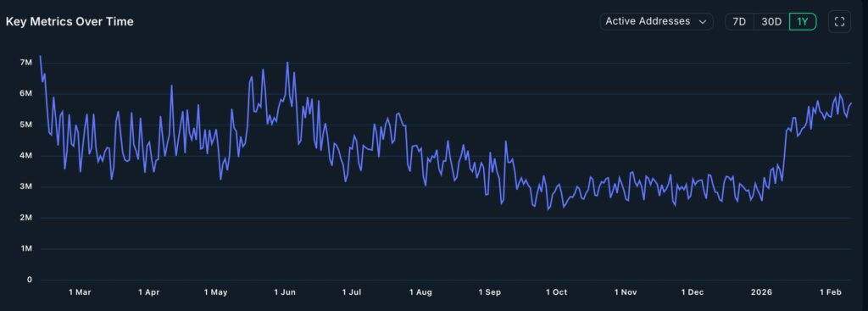The height and width of the screenshot is (311, 868).
Task: Click the 1 May x-axis label
Action: point(216,292)
